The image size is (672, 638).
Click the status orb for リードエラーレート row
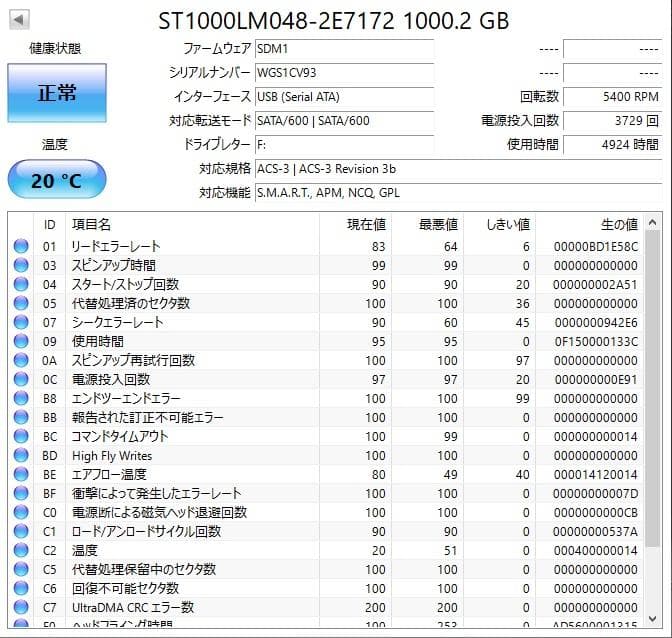[x=21, y=246]
